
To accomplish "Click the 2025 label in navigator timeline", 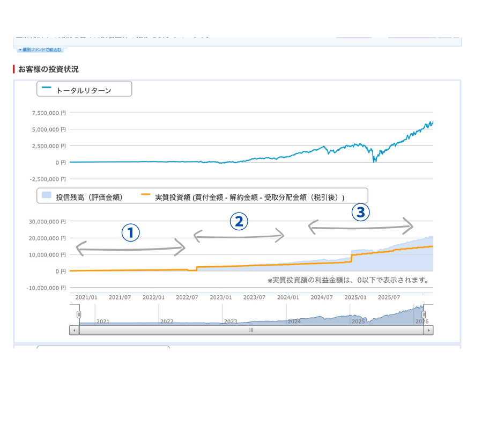I will click(x=358, y=321).
